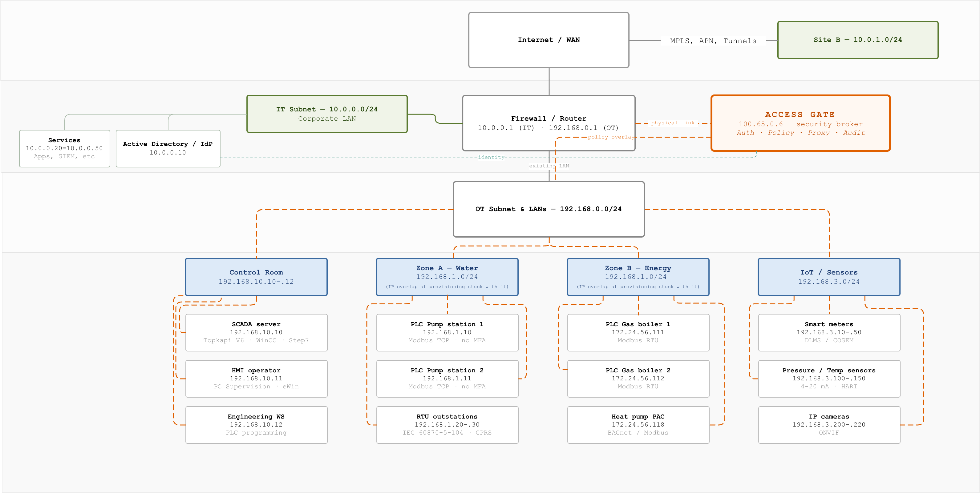
Task: Select the Zone A — Water box
Action: coord(447,277)
